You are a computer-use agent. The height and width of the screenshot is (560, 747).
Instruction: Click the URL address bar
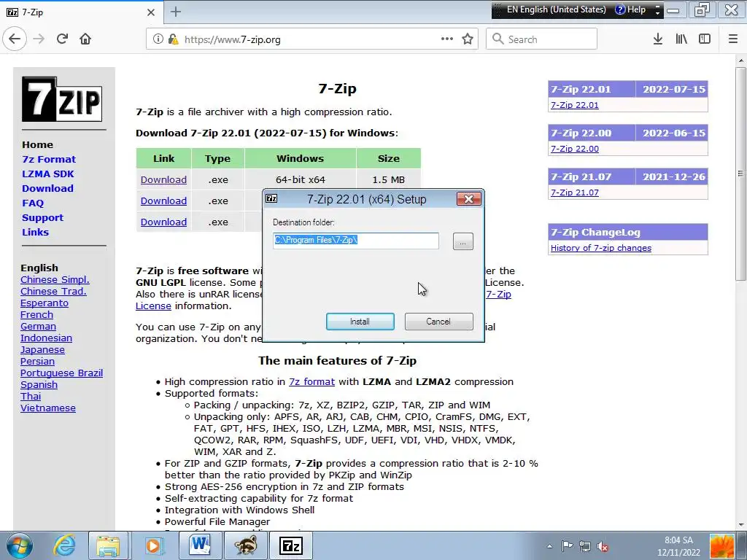pyautogui.click(x=312, y=39)
